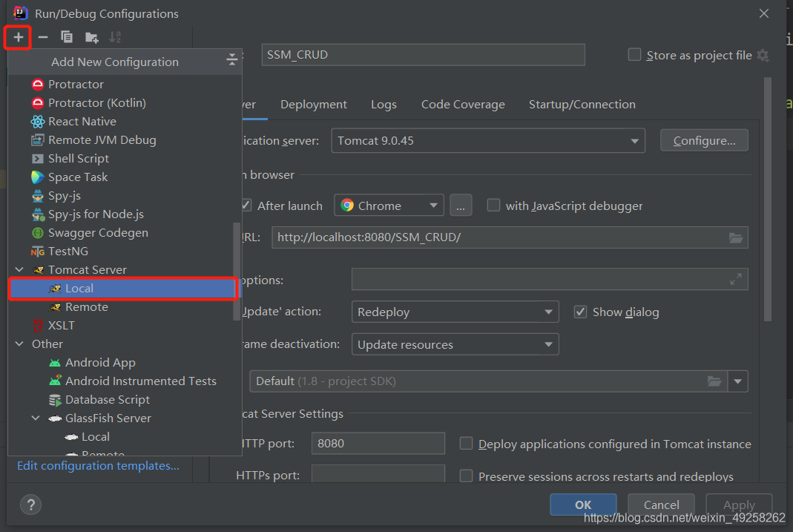Image resolution: width=793 pixels, height=532 pixels.
Task: Click the gear icon beside Store as project file
Action: click(763, 55)
